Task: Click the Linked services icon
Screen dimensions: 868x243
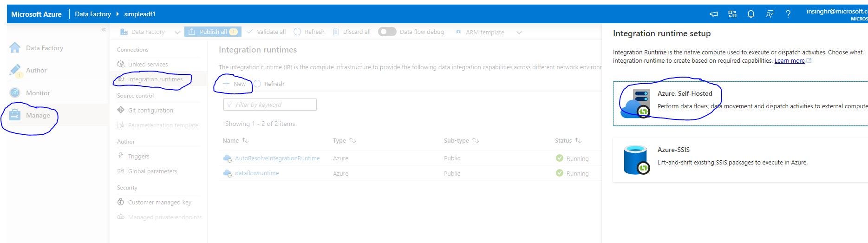Action: tap(121, 64)
